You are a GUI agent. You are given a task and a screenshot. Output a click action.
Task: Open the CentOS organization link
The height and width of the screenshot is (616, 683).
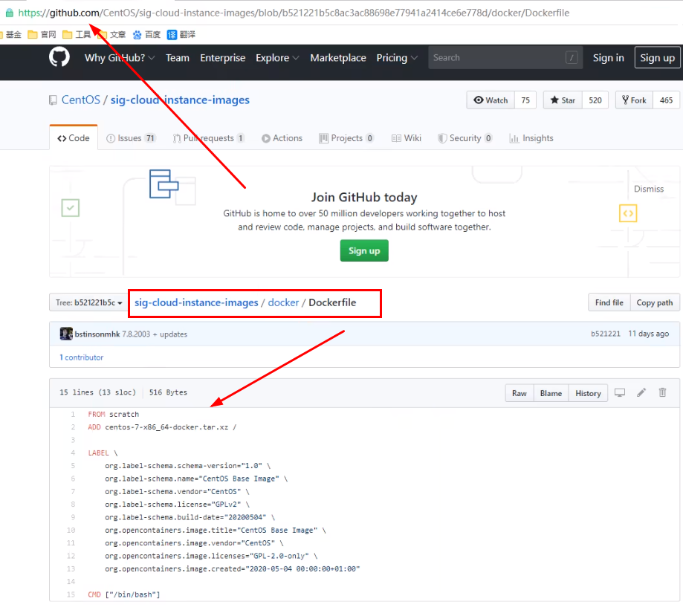[80, 100]
